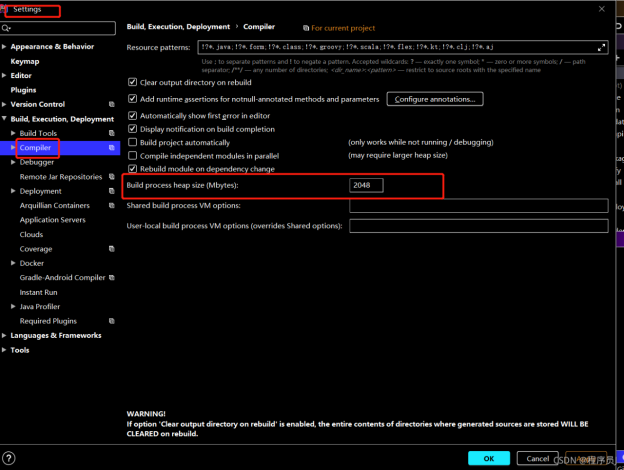
Task: Enable Compile independent modules in parallel
Action: pos(133,156)
